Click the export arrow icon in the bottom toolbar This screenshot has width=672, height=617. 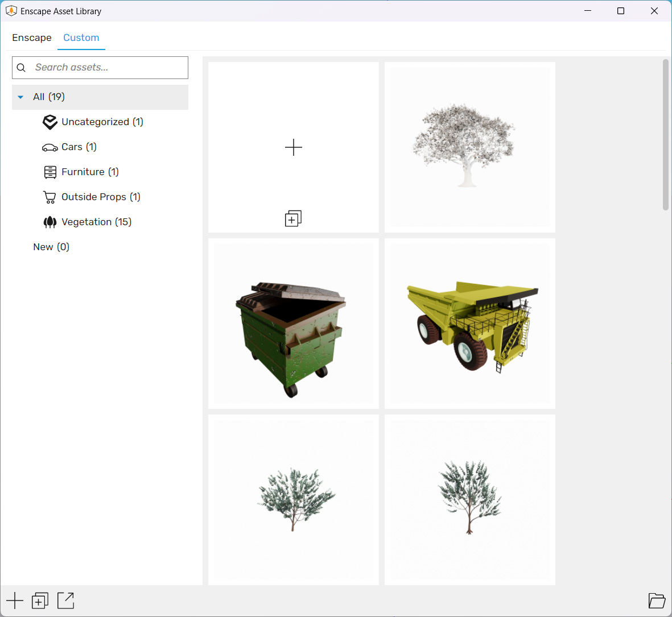(65, 601)
